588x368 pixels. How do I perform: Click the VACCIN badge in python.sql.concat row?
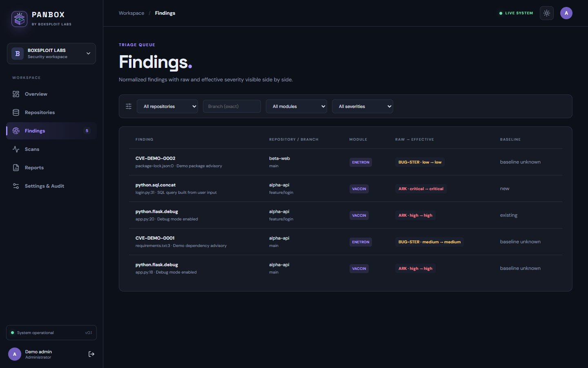[359, 189]
